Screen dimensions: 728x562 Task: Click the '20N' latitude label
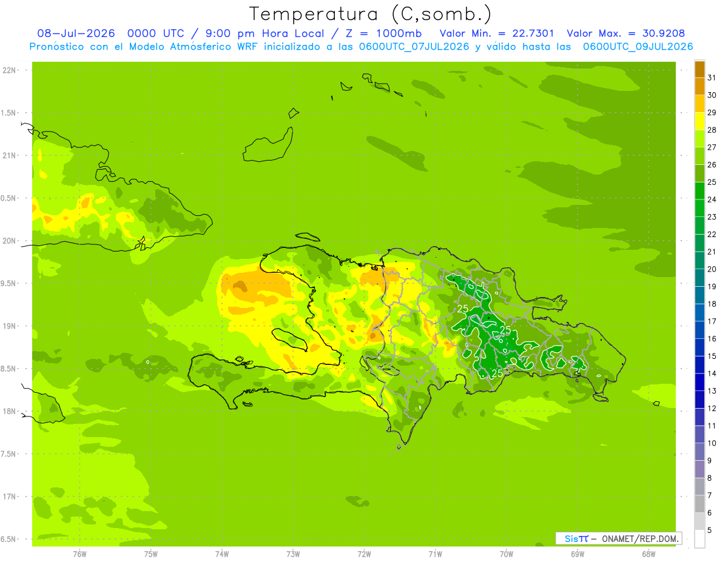pyautogui.click(x=9, y=241)
